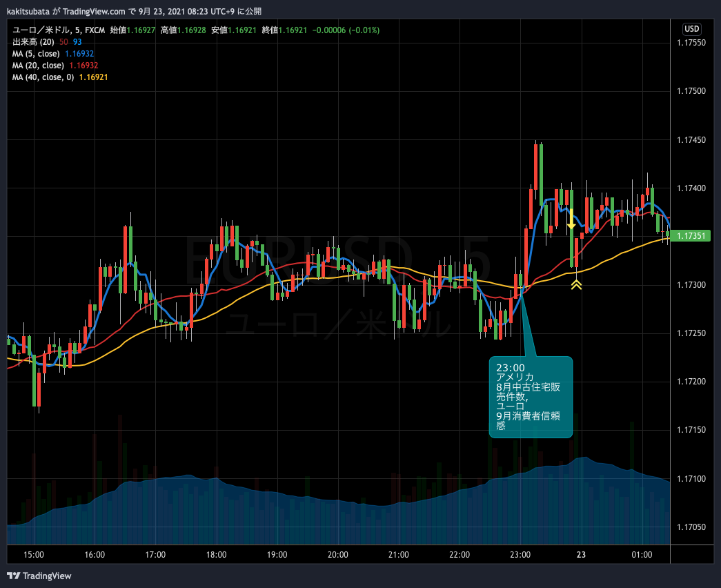Click the 1.17200 price axis label
The image size is (721, 588).
tap(691, 382)
